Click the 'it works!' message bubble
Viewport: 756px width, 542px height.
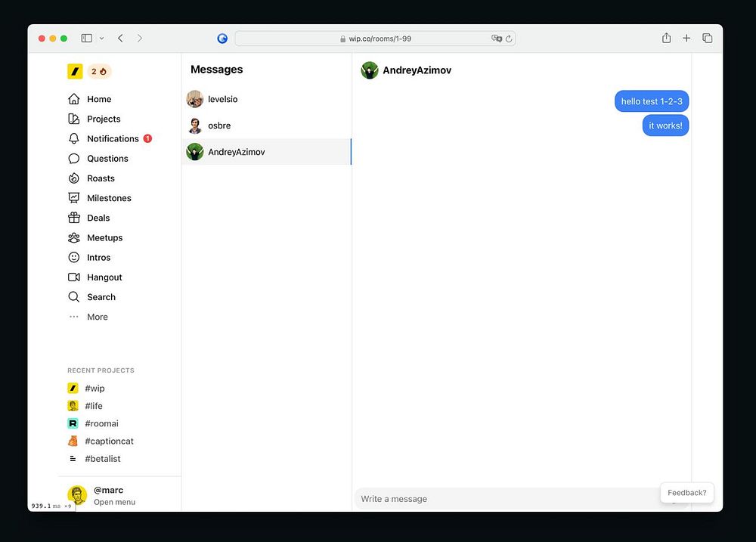pos(665,125)
